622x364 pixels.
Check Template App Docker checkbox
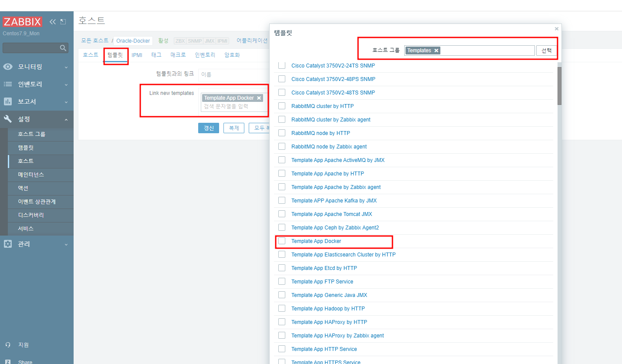(282, 241)
